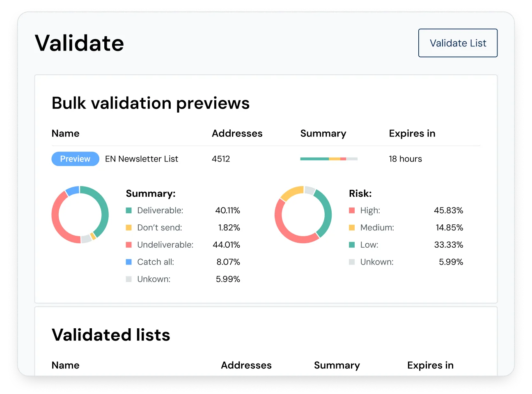The image size is (532, 394).
Task: Click the Expires in header under Validated lists
Action: coord(430,366)
